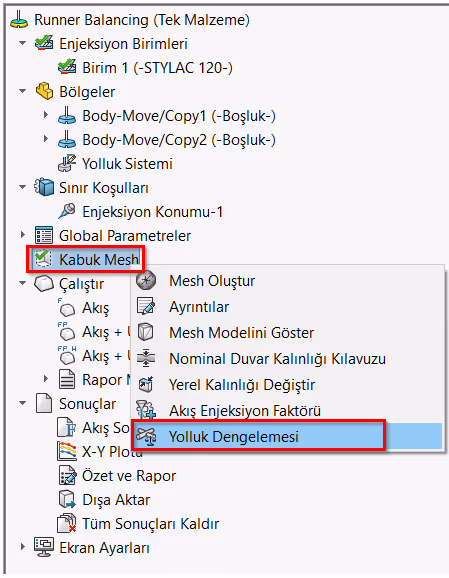449x578 pixels.
Task: Click the Ekran Ayarları monitor icon
Action: 44,547
